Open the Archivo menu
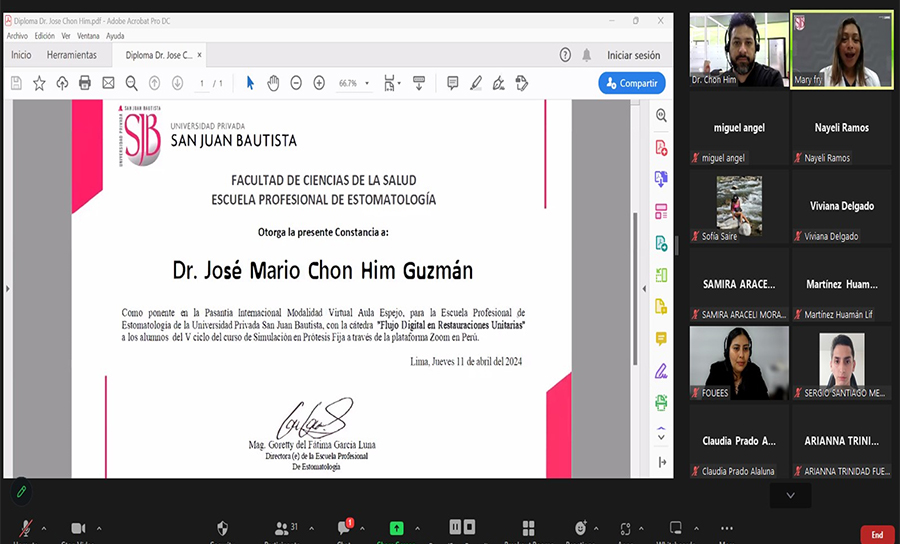 [x=17, y=36]
